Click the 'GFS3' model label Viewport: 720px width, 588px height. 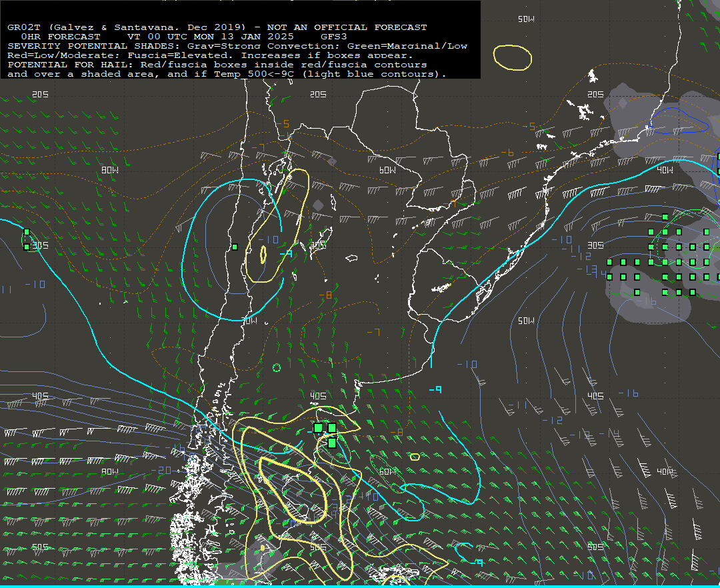point(334,37)
